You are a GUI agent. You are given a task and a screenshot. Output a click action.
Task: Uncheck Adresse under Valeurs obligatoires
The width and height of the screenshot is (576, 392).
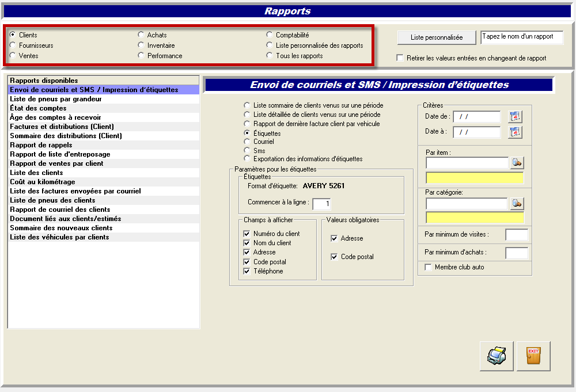(x=334, y=238)
